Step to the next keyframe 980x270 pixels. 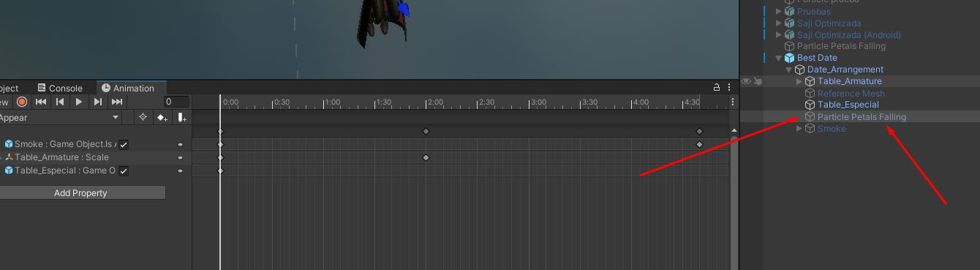[x=98, y=102]
